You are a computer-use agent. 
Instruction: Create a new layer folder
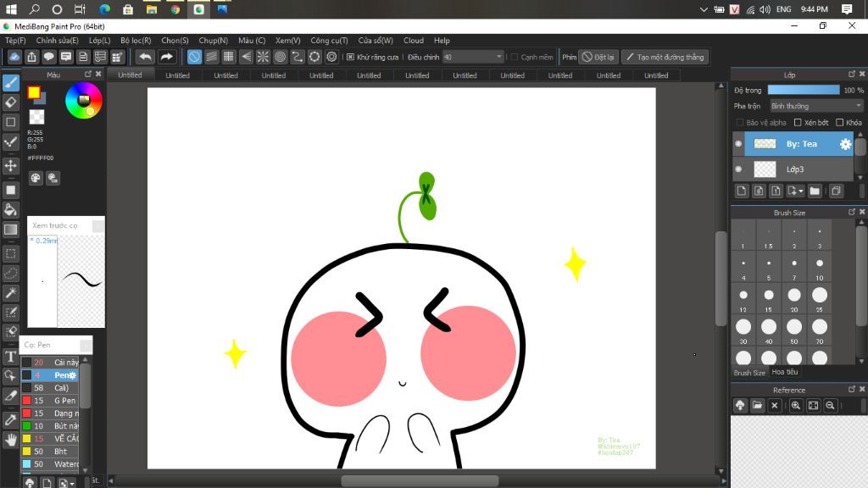tap(815, 191)
